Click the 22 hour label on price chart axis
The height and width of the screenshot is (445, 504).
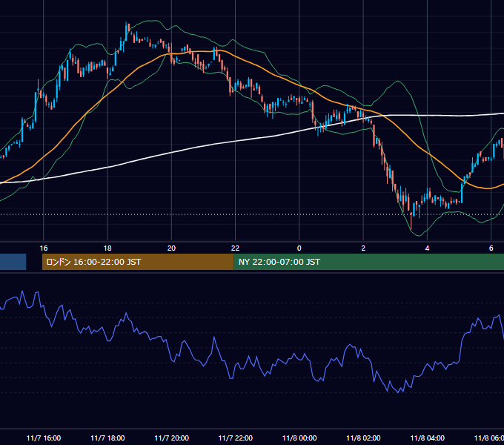click(235, 248)
